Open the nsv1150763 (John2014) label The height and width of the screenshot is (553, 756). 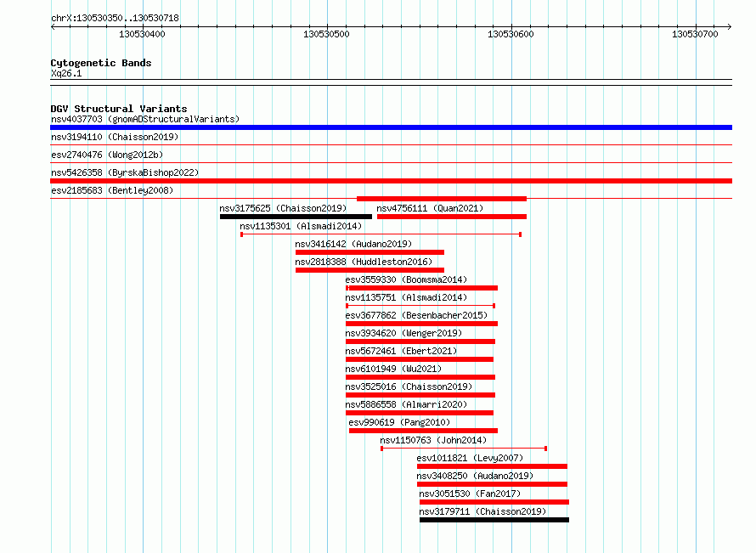(x=433, y=440)
